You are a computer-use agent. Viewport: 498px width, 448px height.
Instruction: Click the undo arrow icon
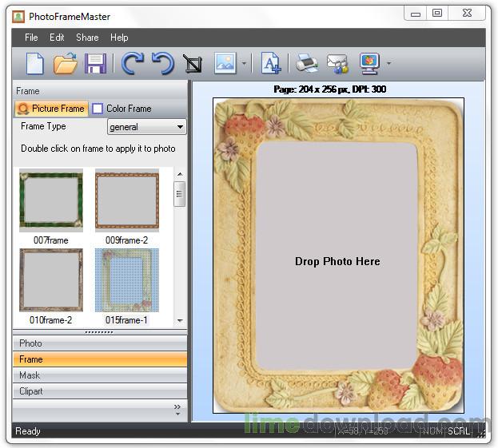pyautogui.click(x=162, y=63)
